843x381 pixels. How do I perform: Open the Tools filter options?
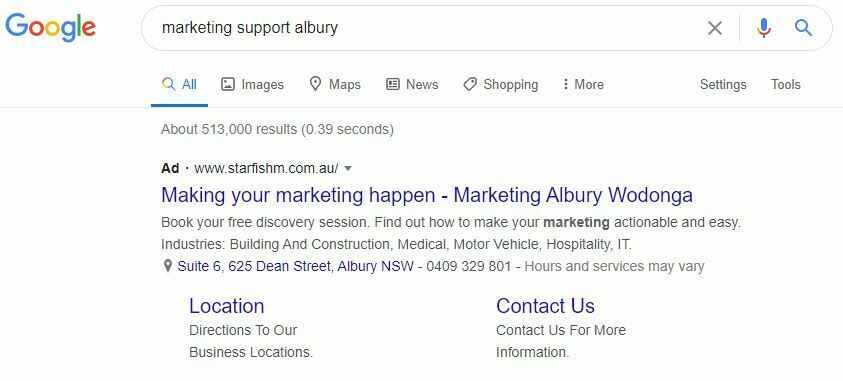pos(785,84)
